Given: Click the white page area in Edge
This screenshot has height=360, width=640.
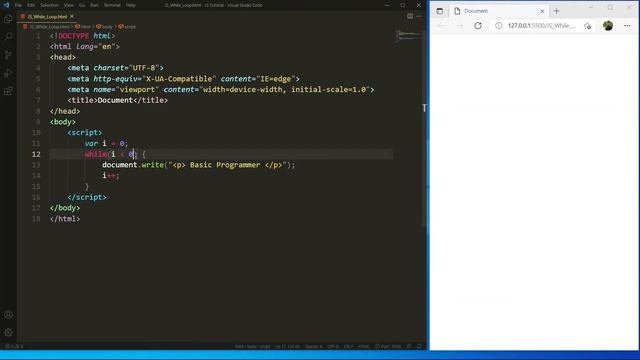Looking at the screenshot, I should click(x=534, y=192).
